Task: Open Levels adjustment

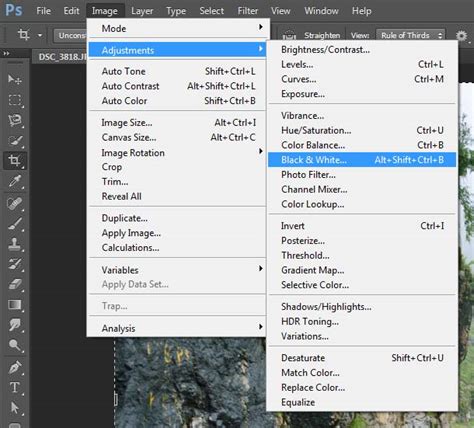Action: point(362,64)
